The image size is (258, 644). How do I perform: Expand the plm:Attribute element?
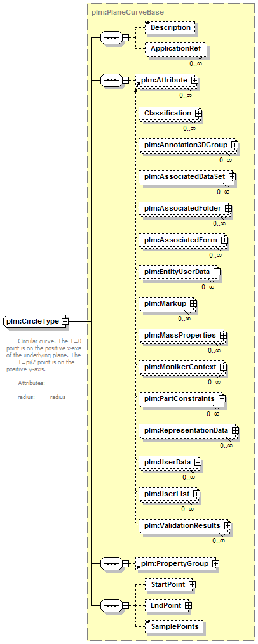[x=194, y=81]
